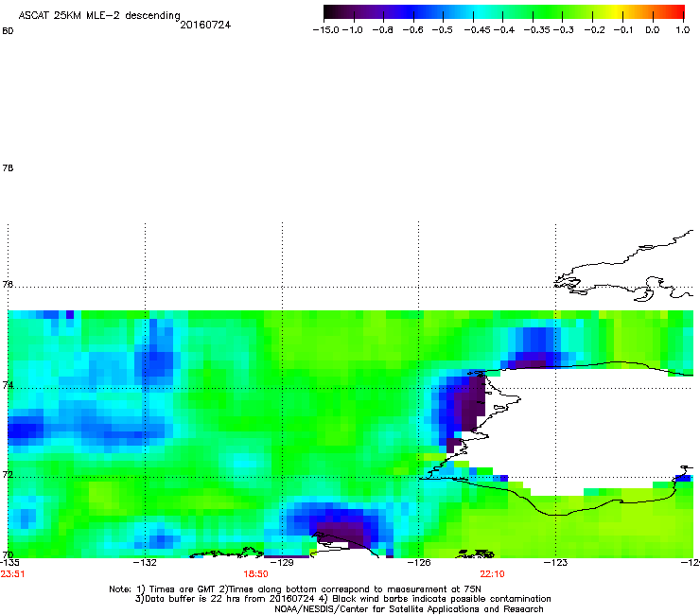700x615 pixels.
Task: Click the longitude "-135" axis label
Action: [x=9, y=562]
